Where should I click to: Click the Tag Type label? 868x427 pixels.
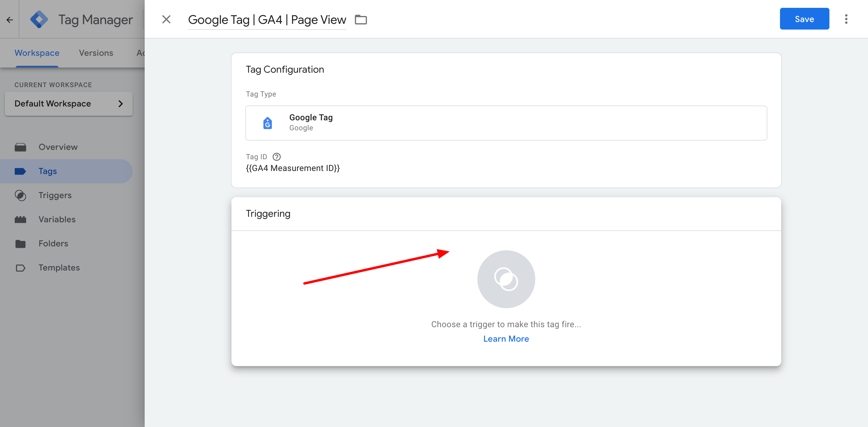261,94
